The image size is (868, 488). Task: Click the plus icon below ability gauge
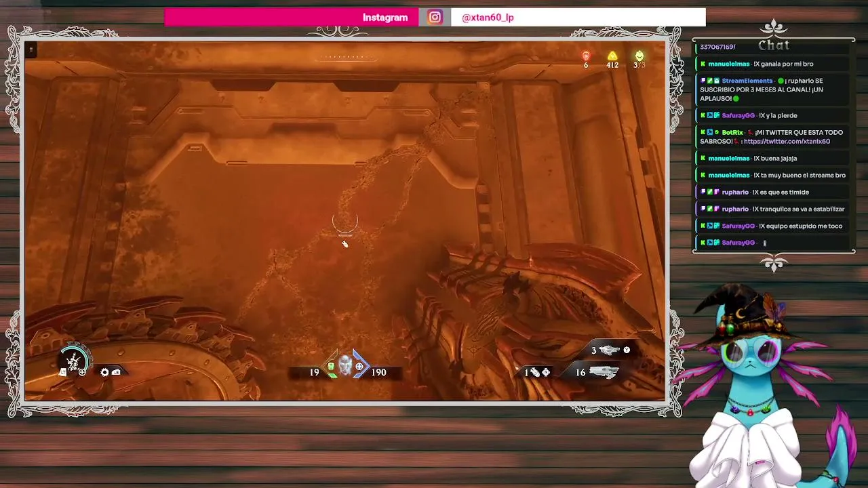click(82, 372)
